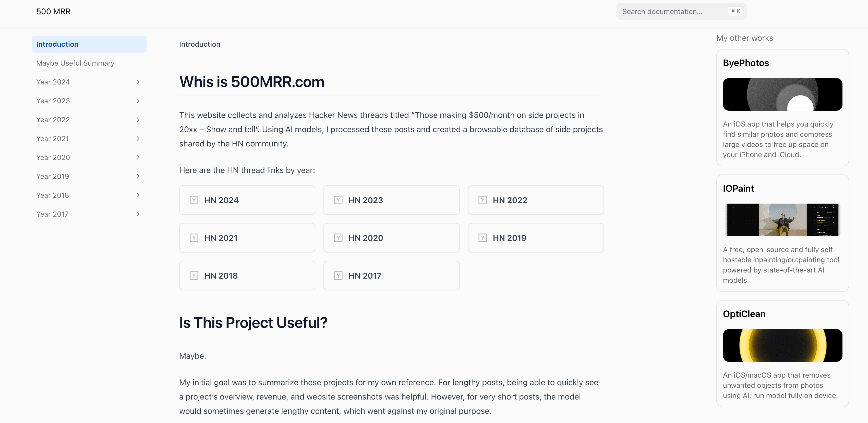Open the ByePhotos title link

tap(746, 63)
